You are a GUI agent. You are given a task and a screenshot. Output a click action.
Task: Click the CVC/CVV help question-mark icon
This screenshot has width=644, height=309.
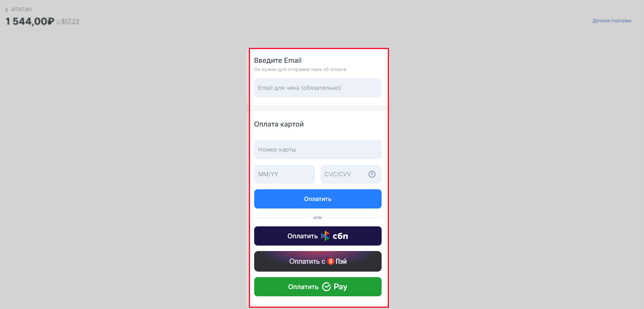(372, 174)
